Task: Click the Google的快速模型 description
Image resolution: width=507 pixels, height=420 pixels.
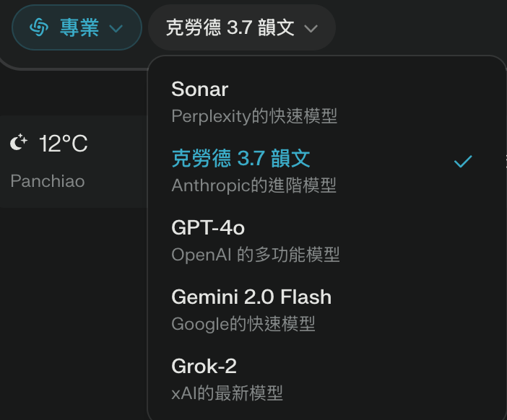Action: tap(243, 324)
